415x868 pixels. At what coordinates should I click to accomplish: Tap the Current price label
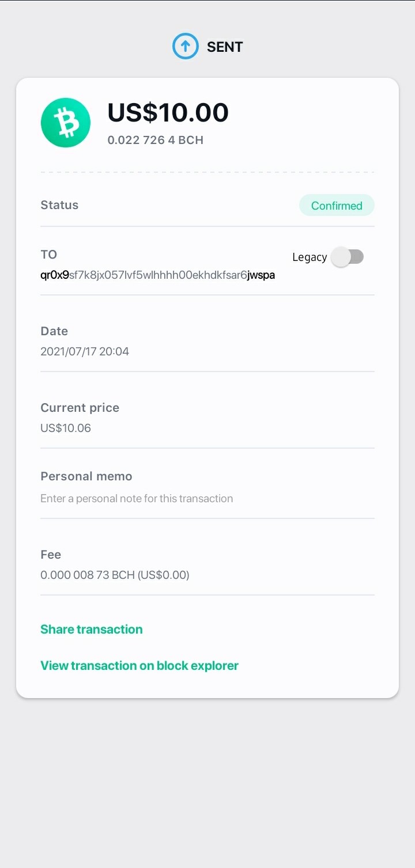[80, 408]
